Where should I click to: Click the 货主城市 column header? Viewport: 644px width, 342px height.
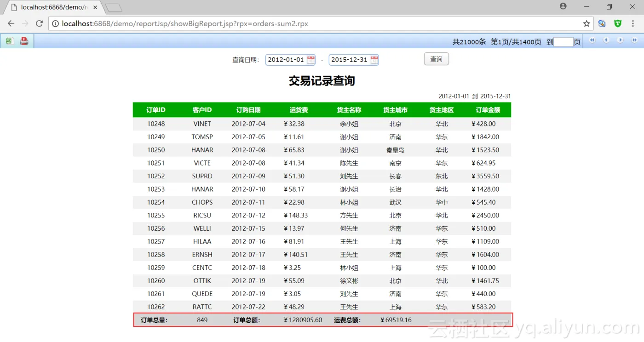click(395, 110)
